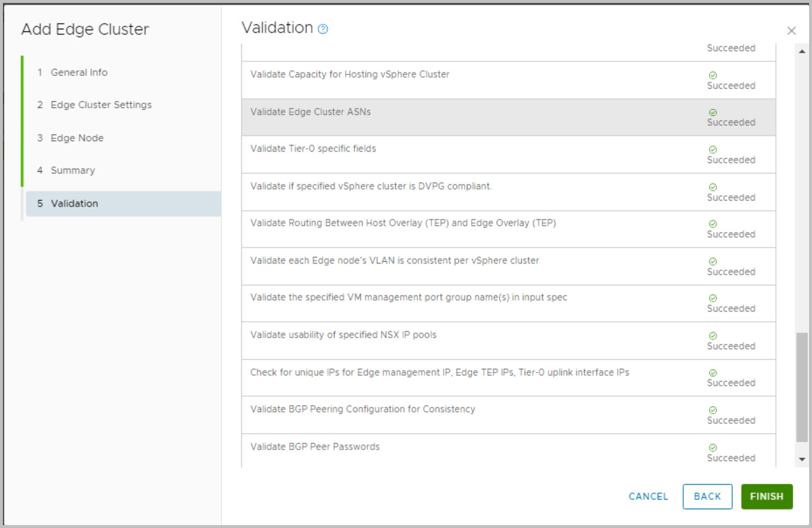Click success icon for BGP Peering Configuration

712,410
